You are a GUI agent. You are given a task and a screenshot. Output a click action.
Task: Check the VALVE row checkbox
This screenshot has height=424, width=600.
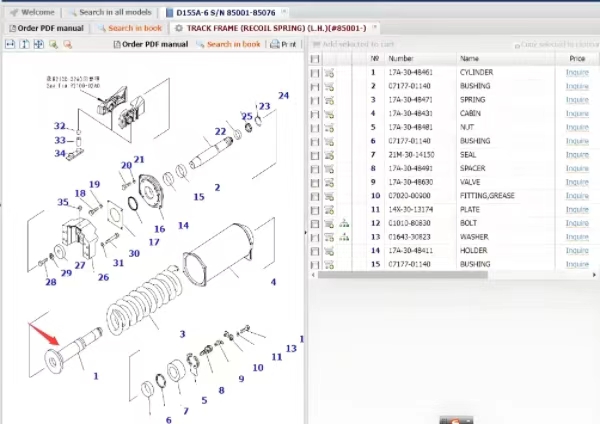[x=315, y=183]
